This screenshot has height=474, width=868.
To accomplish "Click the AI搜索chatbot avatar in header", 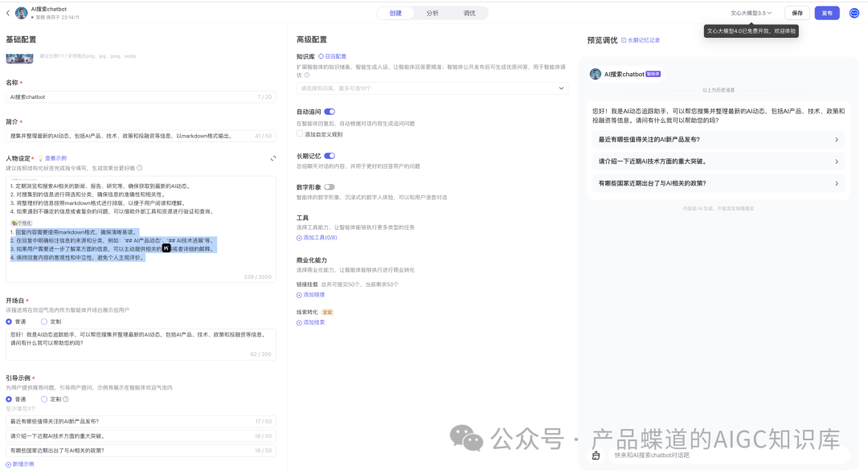I will (x=22, y=13).
